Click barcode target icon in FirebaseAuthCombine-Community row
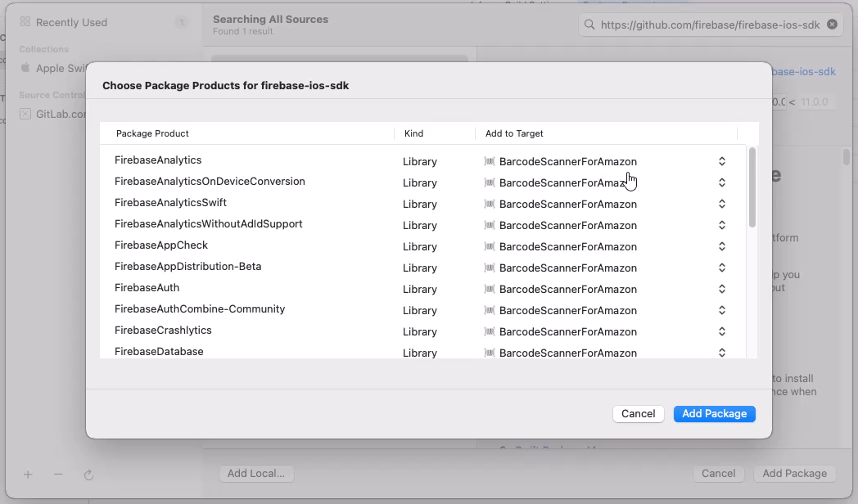This screenshot has height=504, width=858. coord(490,310)
